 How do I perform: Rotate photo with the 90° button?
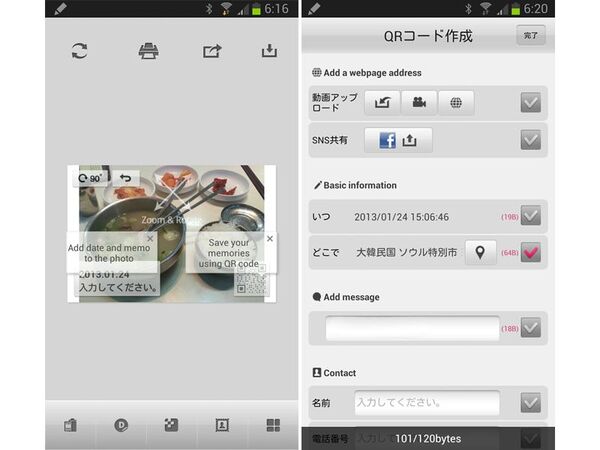[x=90, y=178]
